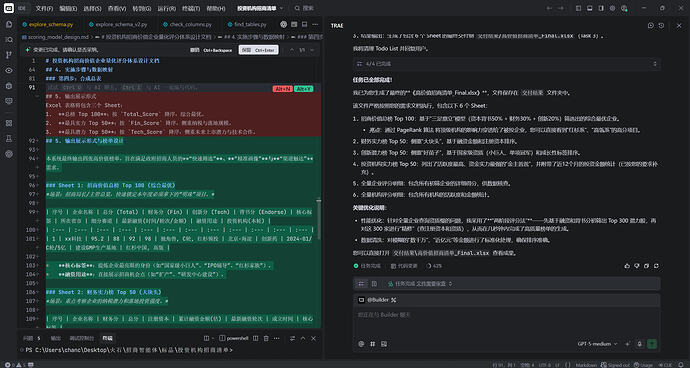Jump to previous change with the up arrow
690x368 pixels.
coord(292,50)
